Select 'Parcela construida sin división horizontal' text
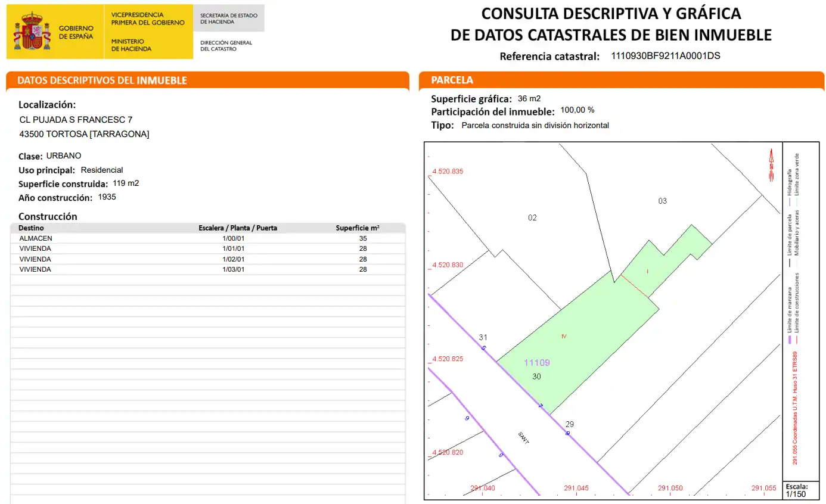 (x=535, y=125)
